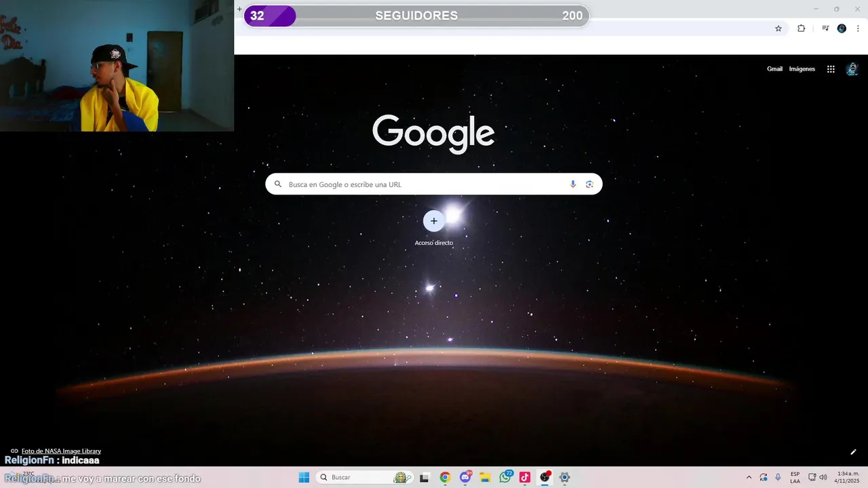Open the Chrome profile avatar in toolbar

842,28
